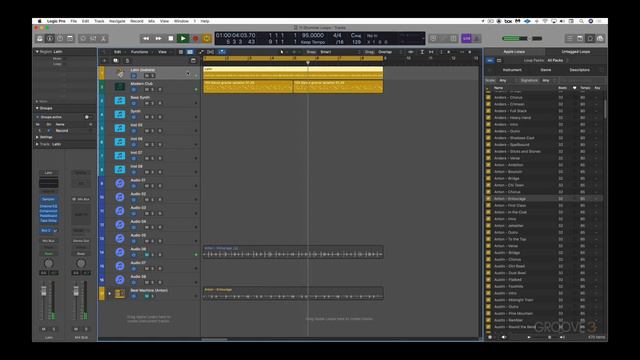Open the Functions menu in Tracks area
This screenshot has height=360, width=640.
(140, 52)
